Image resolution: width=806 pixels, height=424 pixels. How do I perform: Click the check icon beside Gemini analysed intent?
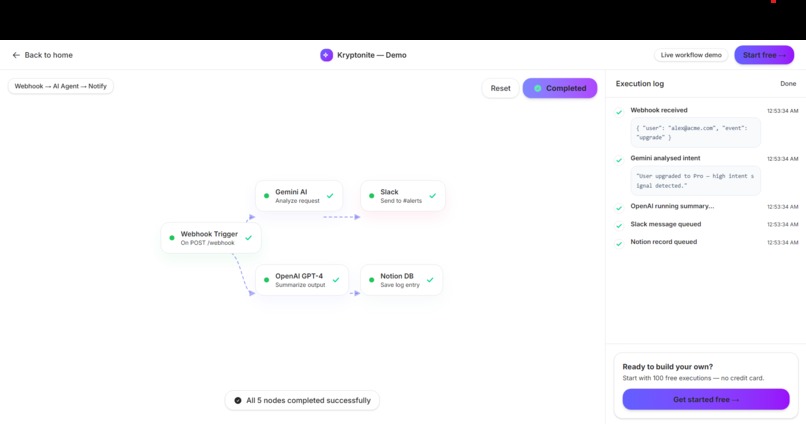point(619,160)
